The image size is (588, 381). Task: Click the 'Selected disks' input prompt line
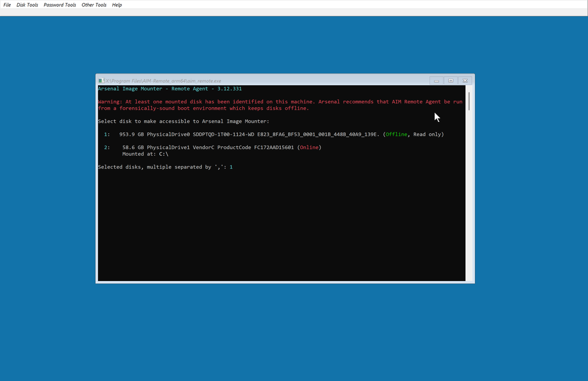(x=165, y=167)
